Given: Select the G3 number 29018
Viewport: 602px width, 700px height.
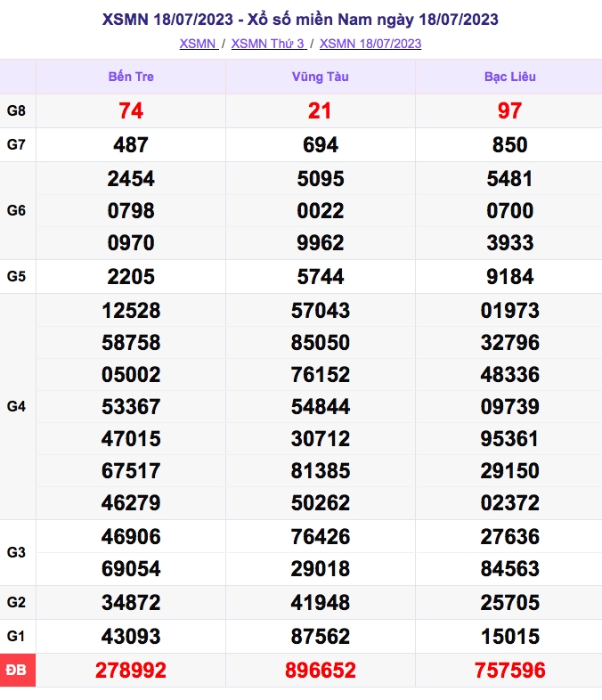Looking at the screenshot, I should [321, 569].
